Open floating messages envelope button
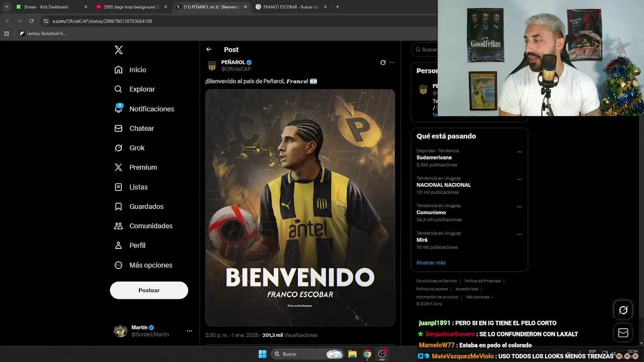644x362 pixels. [623, 333]
